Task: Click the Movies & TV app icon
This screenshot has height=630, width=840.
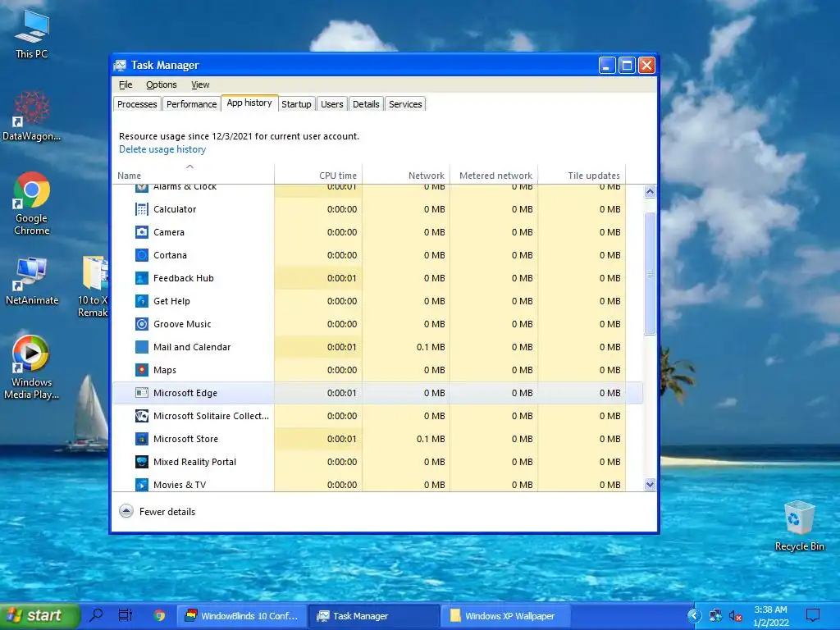Action: click(141, 485)
